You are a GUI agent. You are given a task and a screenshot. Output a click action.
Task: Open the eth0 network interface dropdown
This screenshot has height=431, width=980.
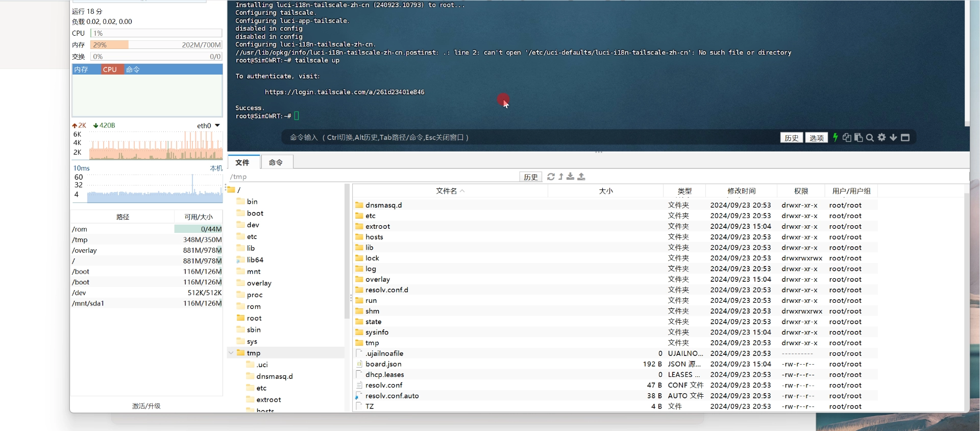217,126
